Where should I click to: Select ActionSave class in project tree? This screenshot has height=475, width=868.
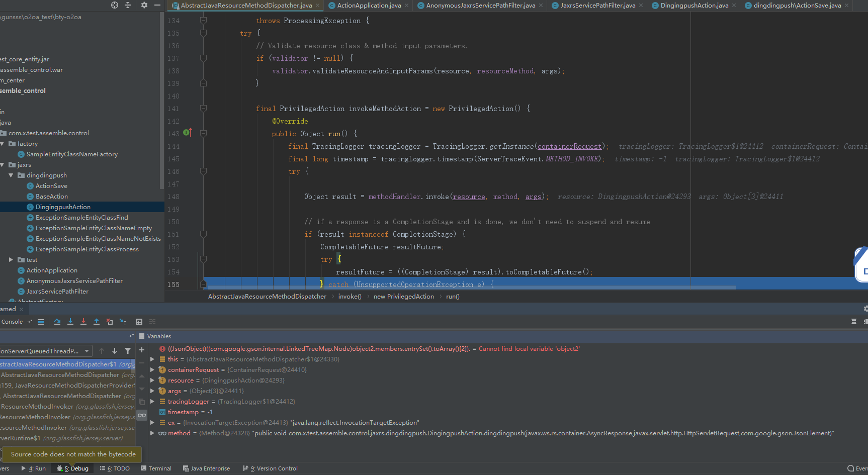(51, 186)
